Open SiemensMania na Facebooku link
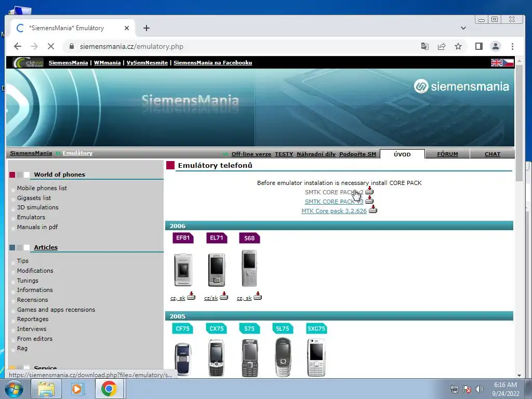Screen dimensions: 532x399 coord(212,63)
